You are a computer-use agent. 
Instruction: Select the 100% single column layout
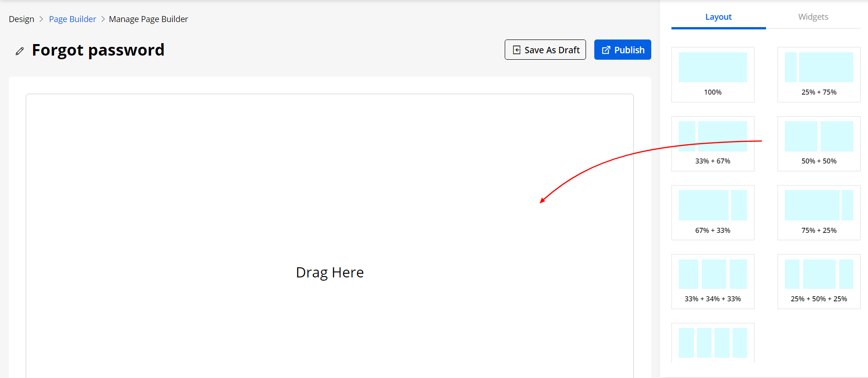712,74
